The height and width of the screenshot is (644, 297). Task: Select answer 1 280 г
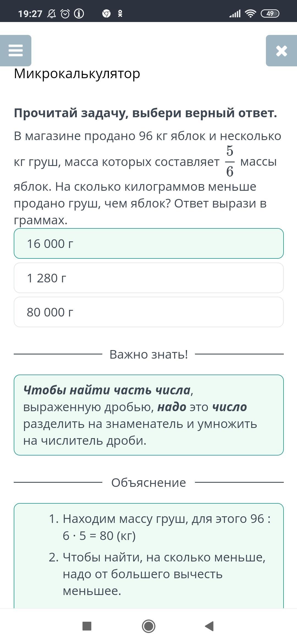(149, 278)
